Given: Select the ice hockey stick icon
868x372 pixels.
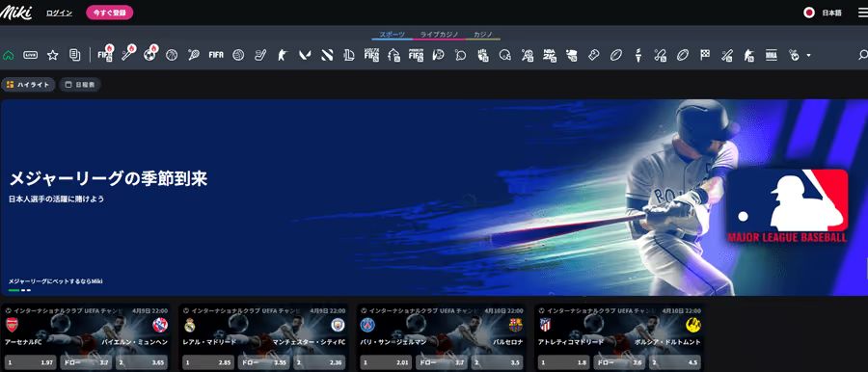Looking at the screenshot, I should (x=260, y=55).
